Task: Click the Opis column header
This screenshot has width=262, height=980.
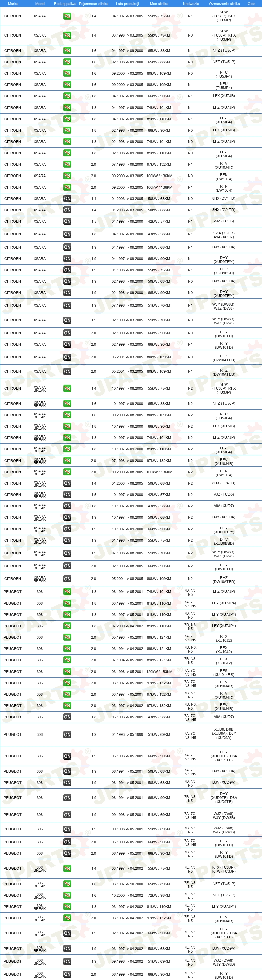Action: point(251,4)
